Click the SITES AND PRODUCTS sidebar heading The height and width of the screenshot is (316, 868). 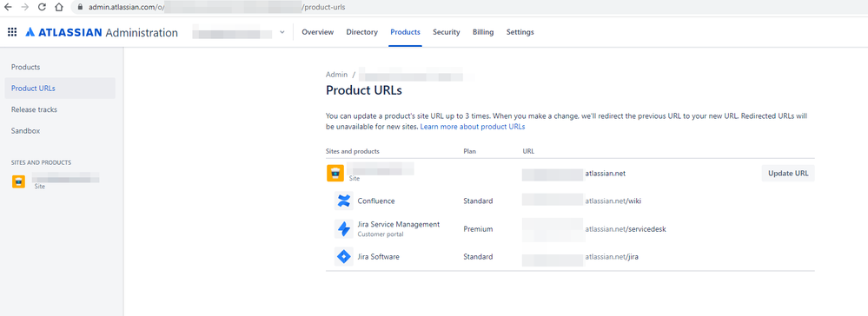pos(41,162)
